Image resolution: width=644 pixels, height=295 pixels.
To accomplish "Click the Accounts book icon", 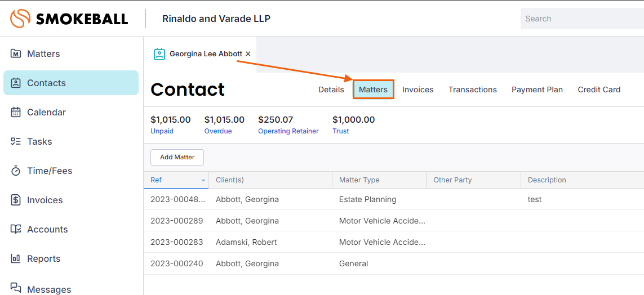I will 16,229.
